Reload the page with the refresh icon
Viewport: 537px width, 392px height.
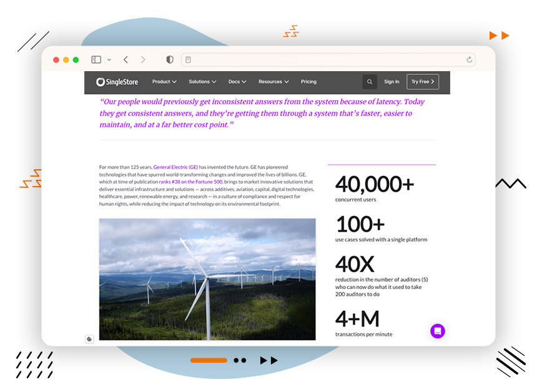(x=470, y=59)
